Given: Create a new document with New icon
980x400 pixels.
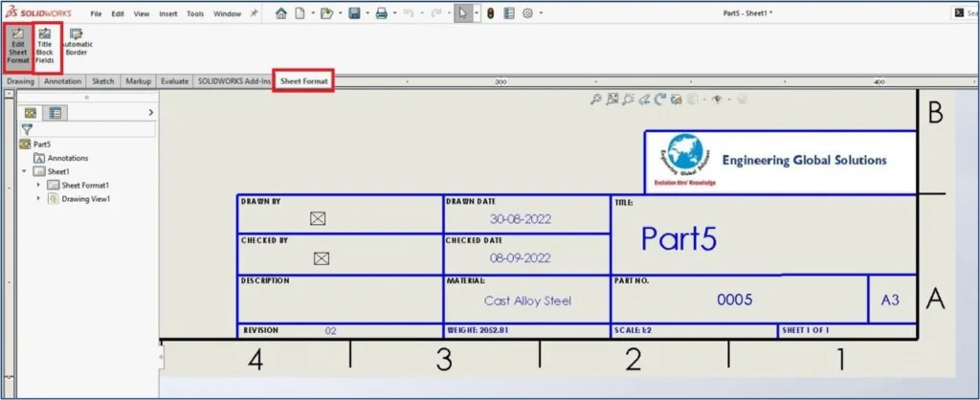Looking at the screenshot, I should [300, 13].
